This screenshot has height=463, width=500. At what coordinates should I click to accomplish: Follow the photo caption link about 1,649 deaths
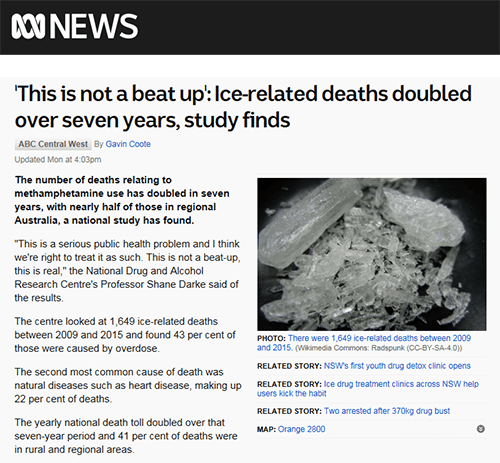364,343
